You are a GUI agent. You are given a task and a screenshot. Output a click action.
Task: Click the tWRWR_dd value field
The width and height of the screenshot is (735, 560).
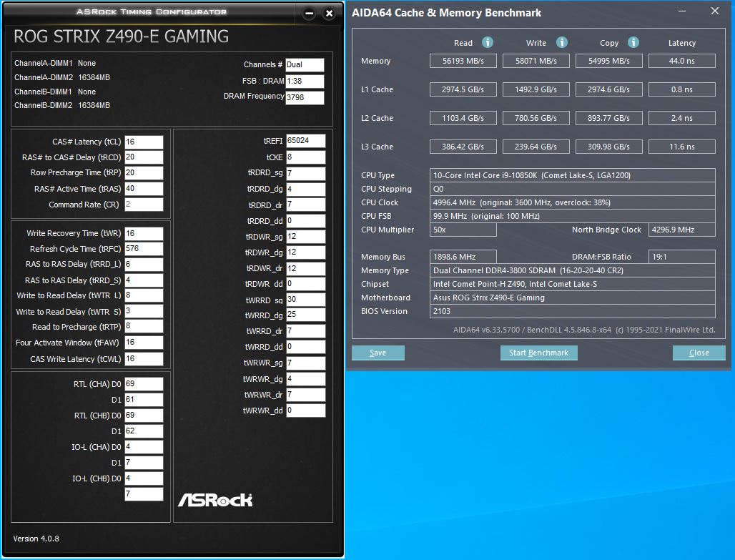click(305, 411)
